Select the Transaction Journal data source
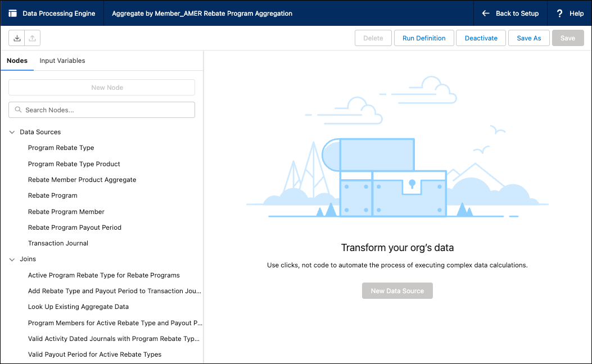This screenshot has height=364, width=592. [x=57, y=243]
